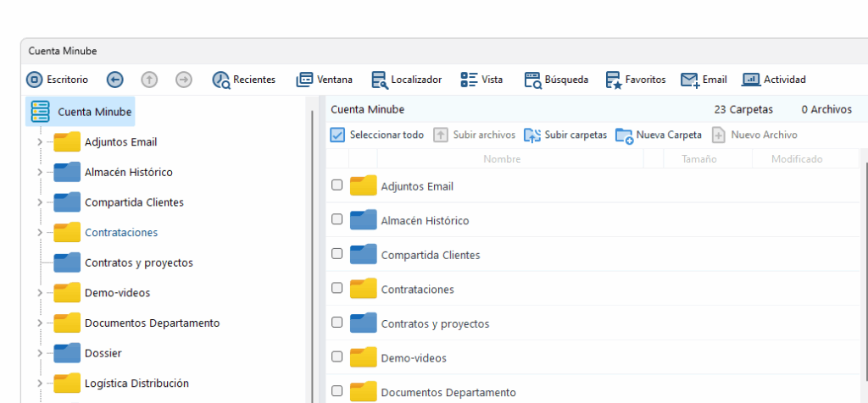
Task: Select the Cuenta Minube server icon in tree
Action: (41, 112)
